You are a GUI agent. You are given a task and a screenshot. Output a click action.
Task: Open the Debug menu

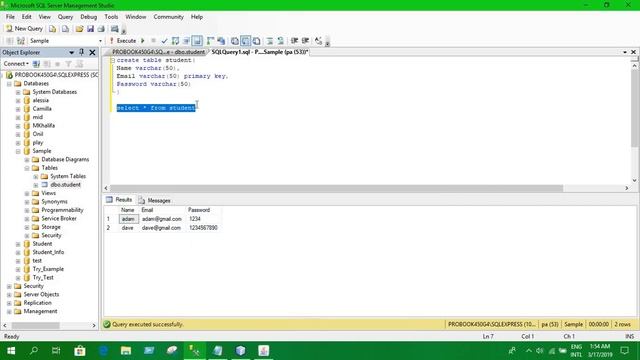pyautogui.click(x=89, y=17)
